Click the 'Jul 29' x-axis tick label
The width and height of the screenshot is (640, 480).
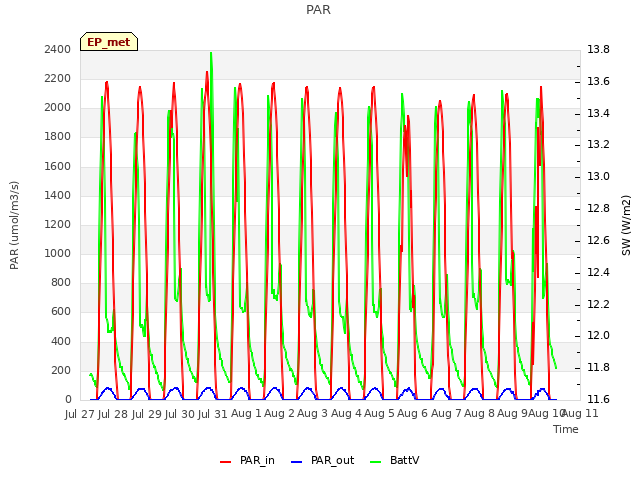pos(146,414)
